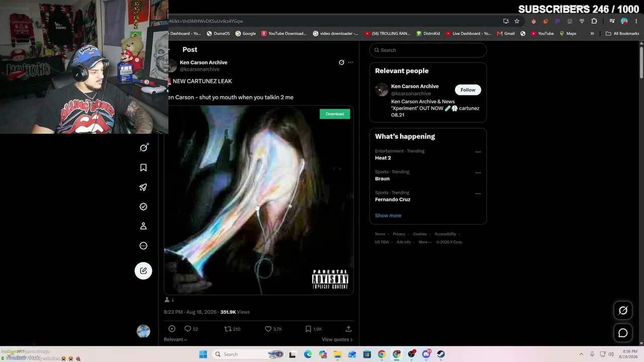
Task: Follow Ken Carson Archive
Action: tap(468, 90)
